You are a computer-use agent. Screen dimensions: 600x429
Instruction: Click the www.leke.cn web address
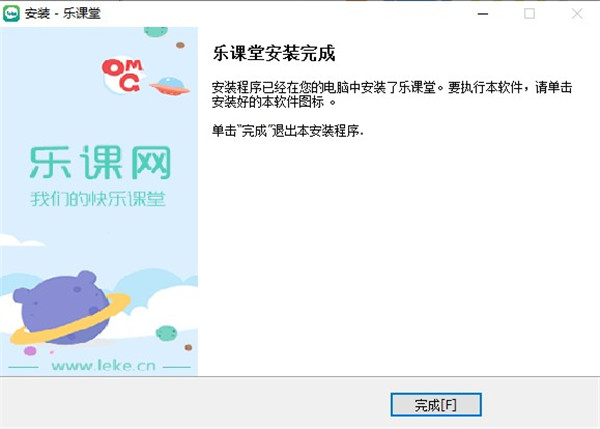[x=103, y=366]
